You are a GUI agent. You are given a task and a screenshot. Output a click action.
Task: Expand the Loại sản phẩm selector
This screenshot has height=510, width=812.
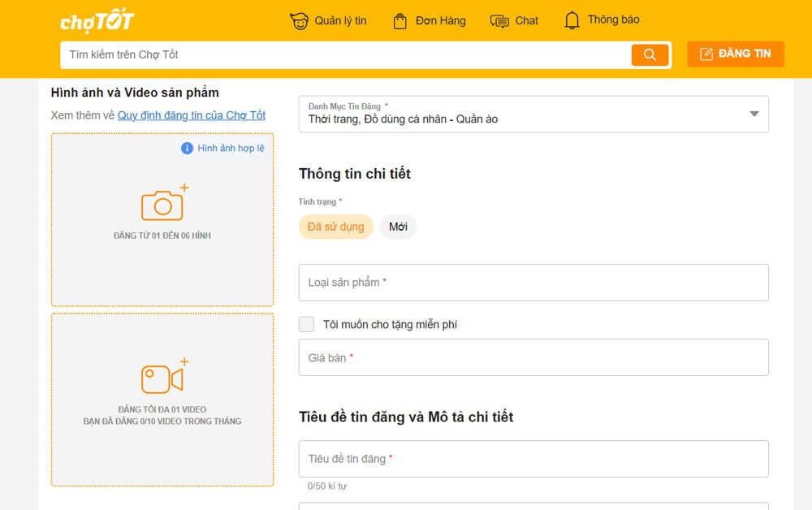(x=533, y=282)
